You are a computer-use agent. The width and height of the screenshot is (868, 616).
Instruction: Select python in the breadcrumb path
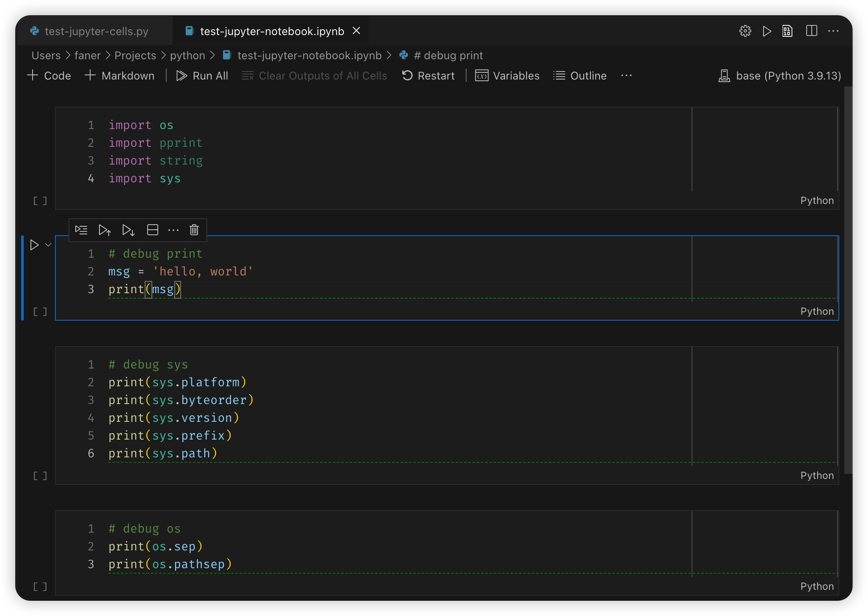tap(188, 55)
